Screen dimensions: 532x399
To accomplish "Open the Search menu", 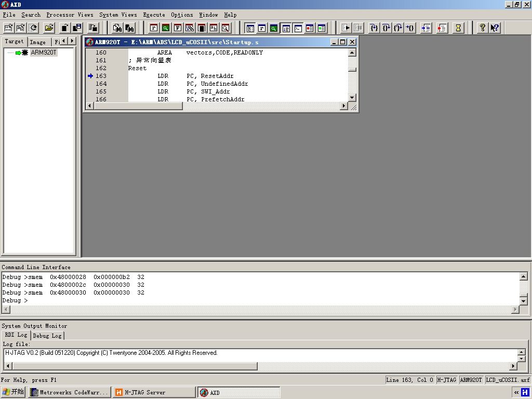I will [31, 15].
